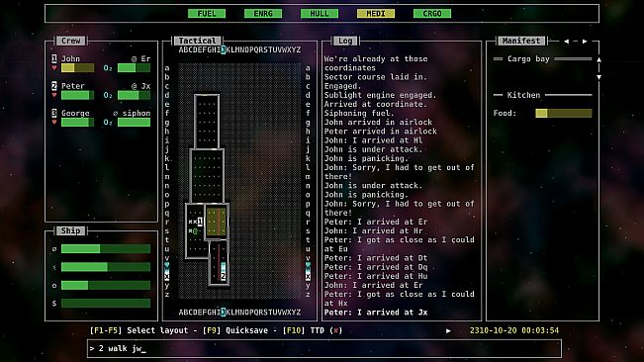Click the CRGO status indicator
644x362 pixels.
tap(432, 14)
